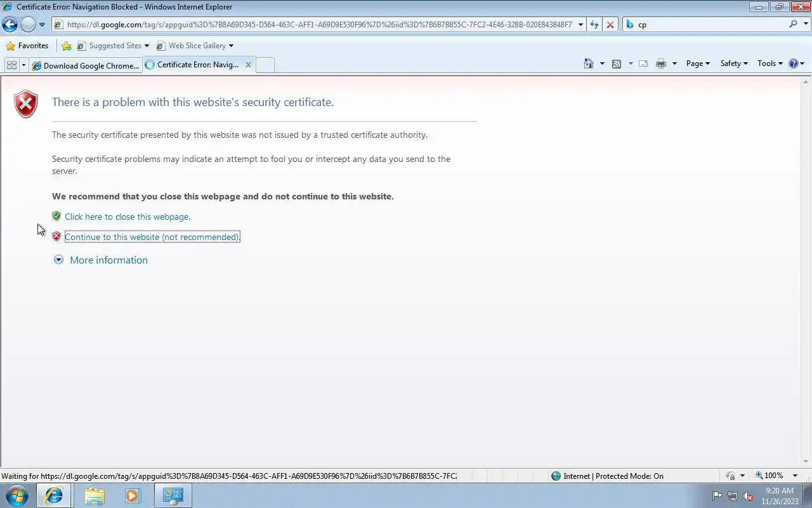This screenshot has height=508, width=812.
Task: Open Feeds dropdown arrow
Action: point(630,63)
